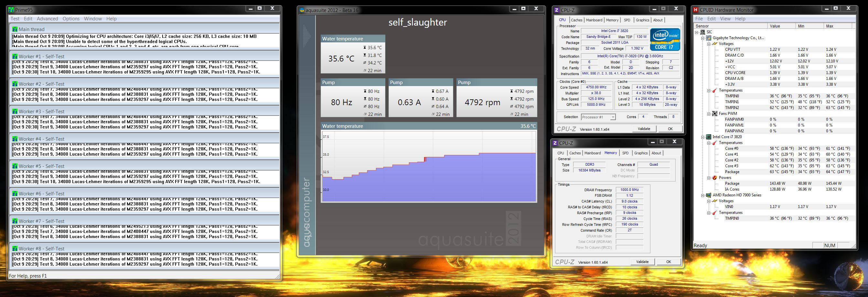Collapse the Fans PWM node
Image resolution: width=868 pixels, height=297 pixels.
coord(709,114)
